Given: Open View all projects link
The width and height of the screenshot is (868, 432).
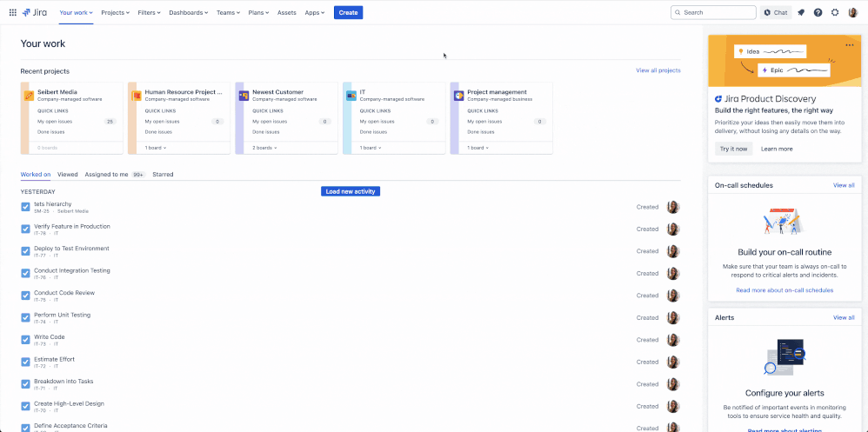Looking at the screenshot, I should coord(658,70).
